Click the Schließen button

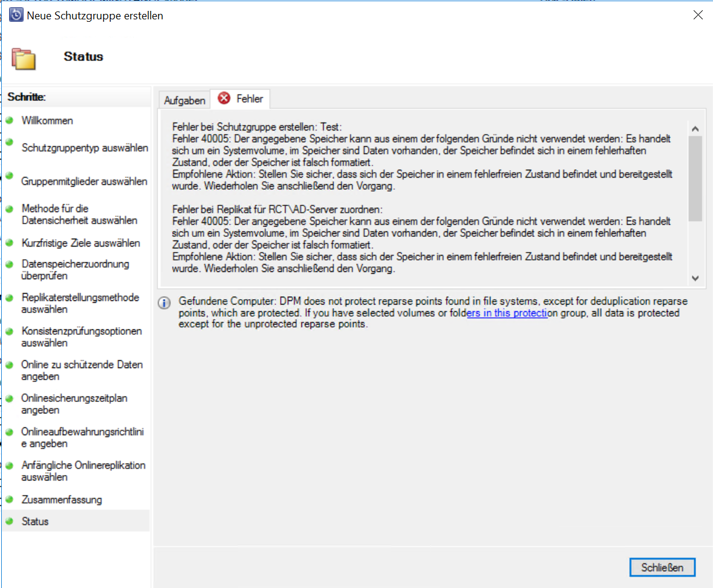tap(662, 567)
